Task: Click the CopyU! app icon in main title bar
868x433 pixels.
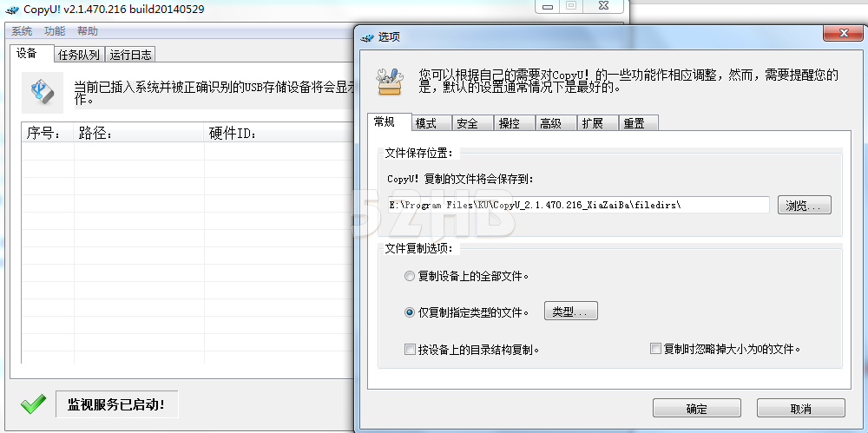Action: coord(11,10)
